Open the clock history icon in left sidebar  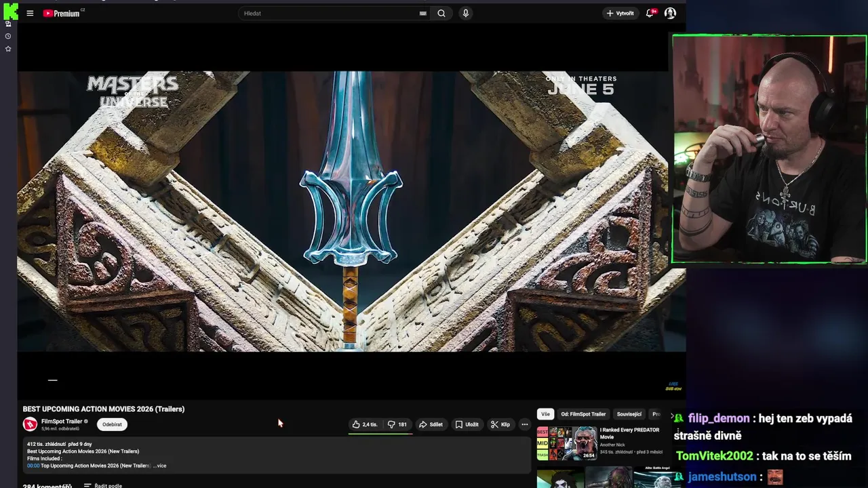tap(8, 36)
